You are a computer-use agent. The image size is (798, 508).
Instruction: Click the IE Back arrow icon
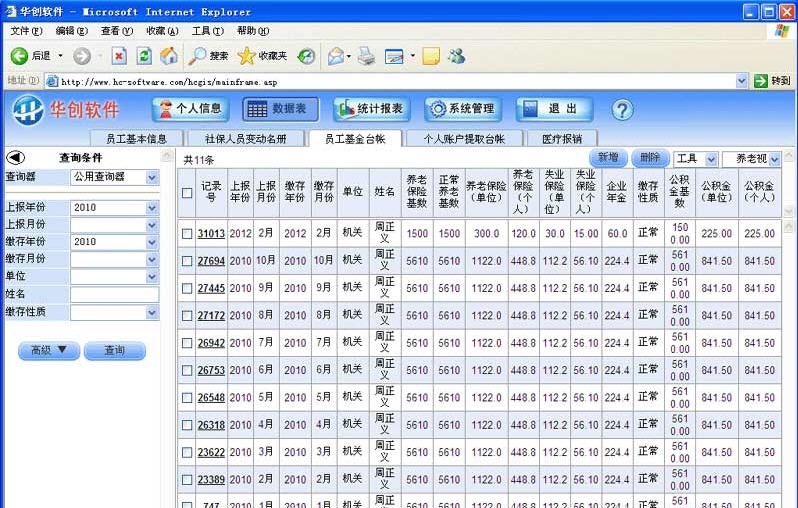point(19,55)
